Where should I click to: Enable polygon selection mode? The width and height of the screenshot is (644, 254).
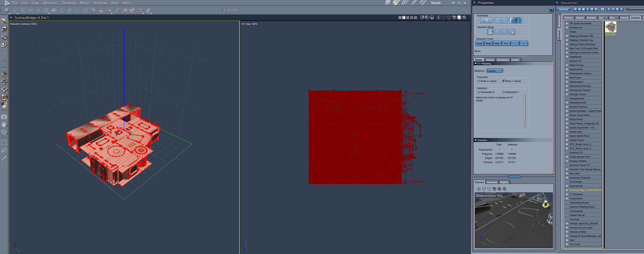[512, 32]
